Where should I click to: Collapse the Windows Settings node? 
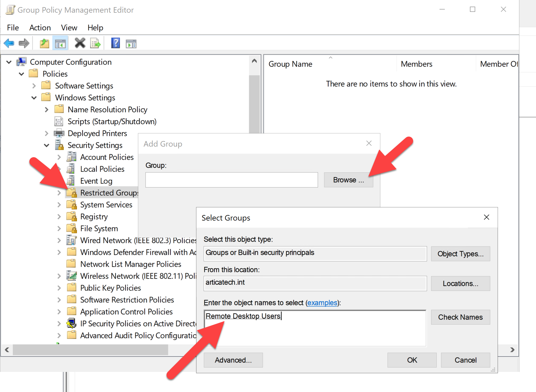point(34,98)
